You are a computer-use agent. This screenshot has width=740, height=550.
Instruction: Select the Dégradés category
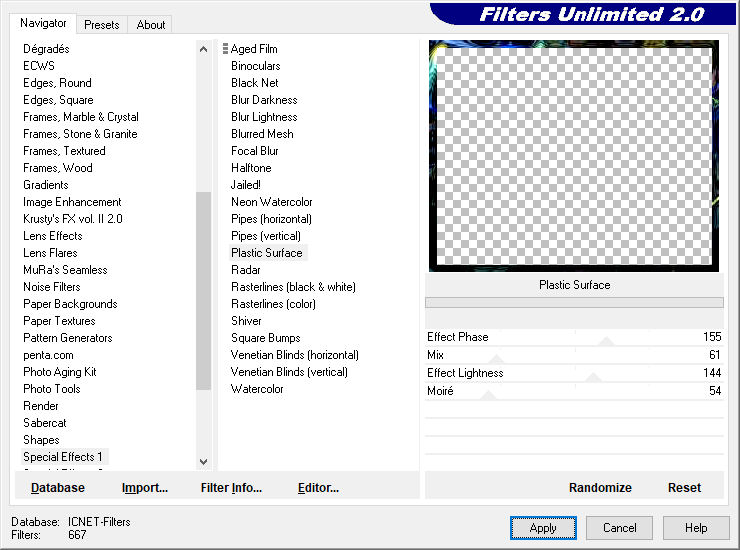[46, 49]
